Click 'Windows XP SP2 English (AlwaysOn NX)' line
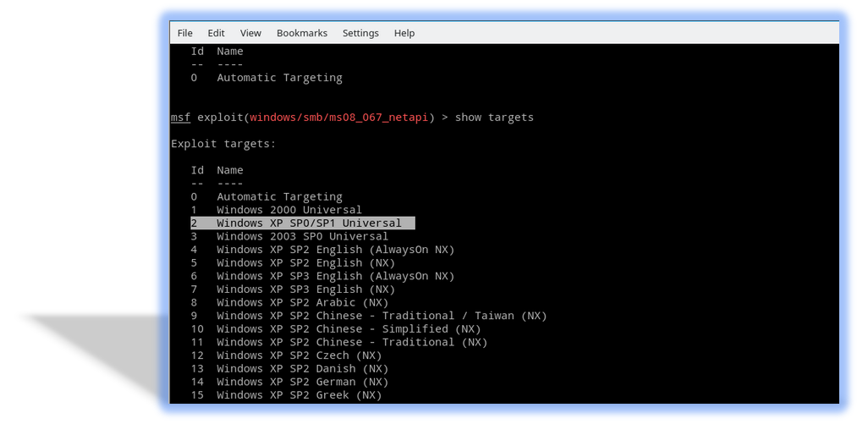This screenshot has width=868, height=424. click(322, 250)
